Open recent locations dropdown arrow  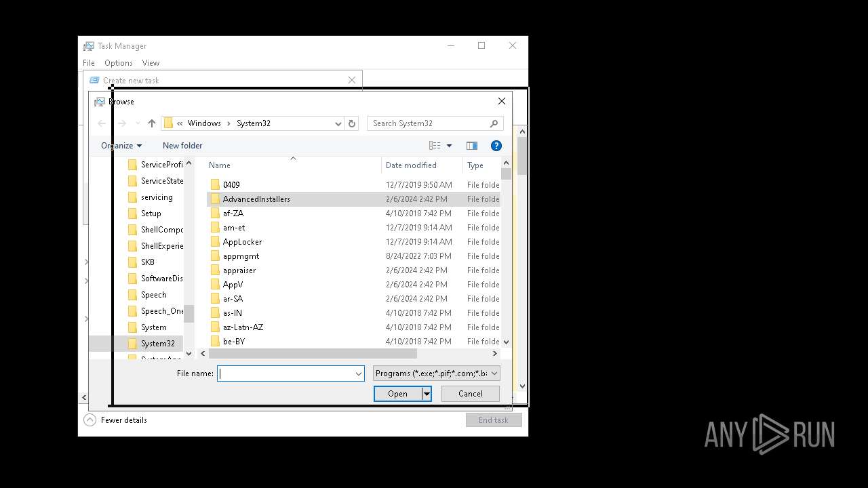[138, 123]
